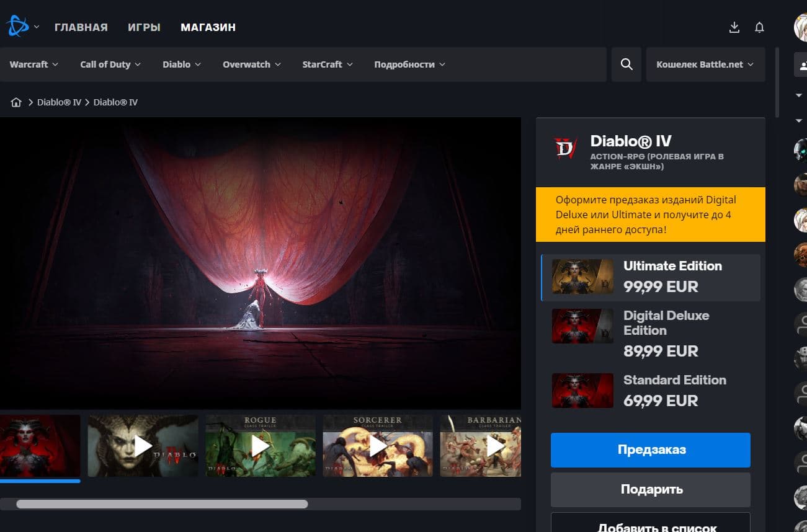This screenshot has height=532, width=807.
Task: Click the ACTION-RPG genre subtitle text
Action: [x=657, y=161]
